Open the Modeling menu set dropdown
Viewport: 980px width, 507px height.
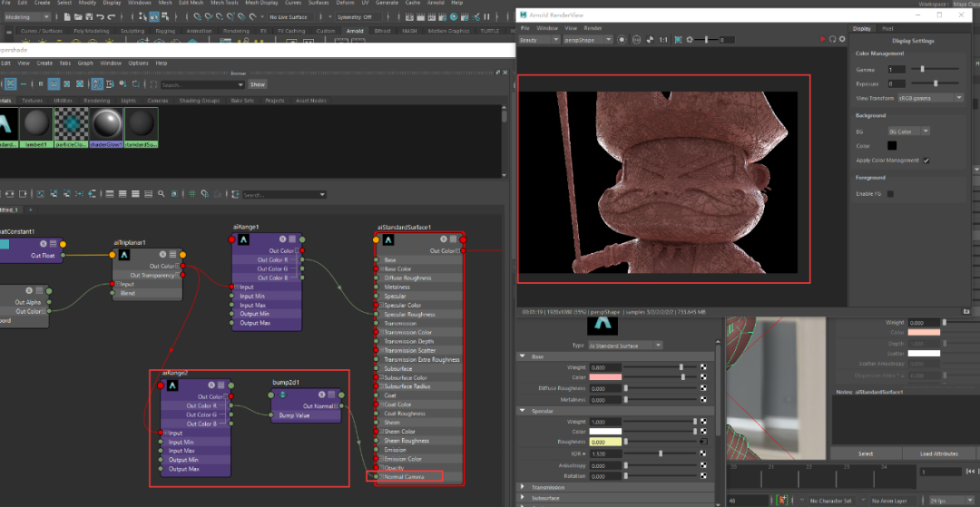pos(27,17)
